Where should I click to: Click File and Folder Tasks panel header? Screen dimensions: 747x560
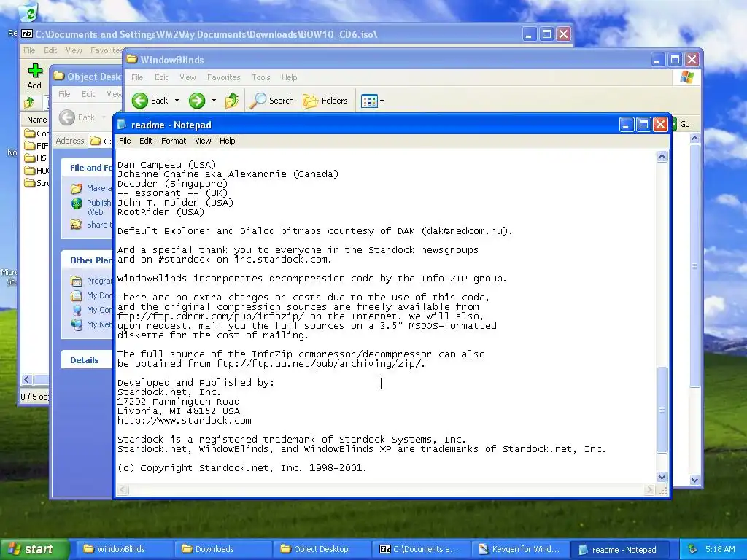[88, 168]
